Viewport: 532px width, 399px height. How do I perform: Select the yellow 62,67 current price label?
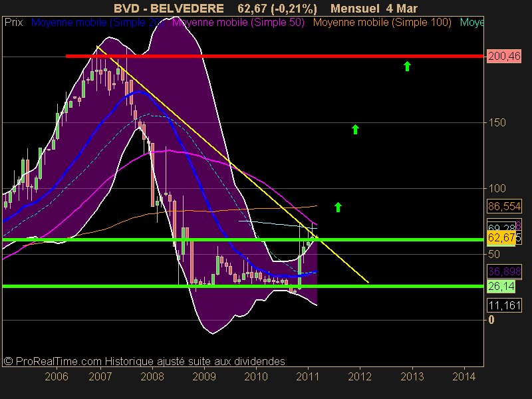click(x=501, y=237)
